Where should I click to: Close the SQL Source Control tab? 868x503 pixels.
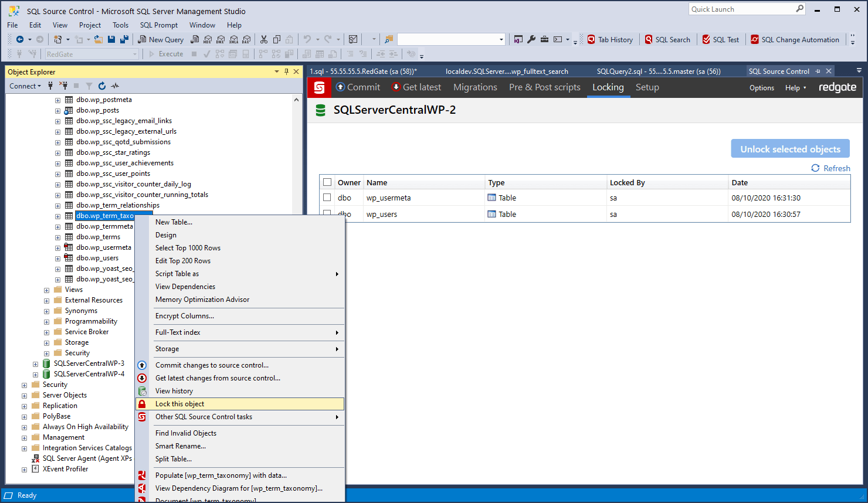click(x=829, y=71)
